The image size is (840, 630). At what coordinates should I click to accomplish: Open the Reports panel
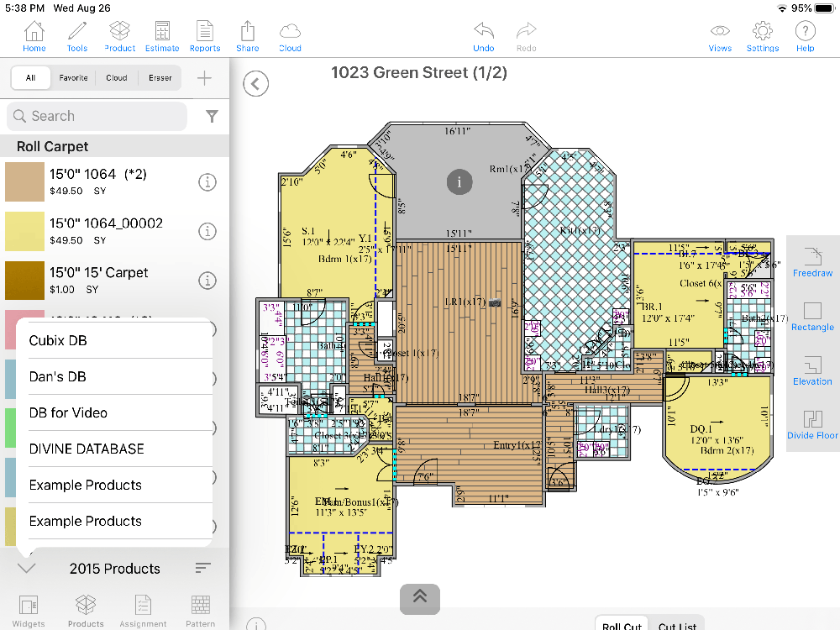(x=204, y=35)
